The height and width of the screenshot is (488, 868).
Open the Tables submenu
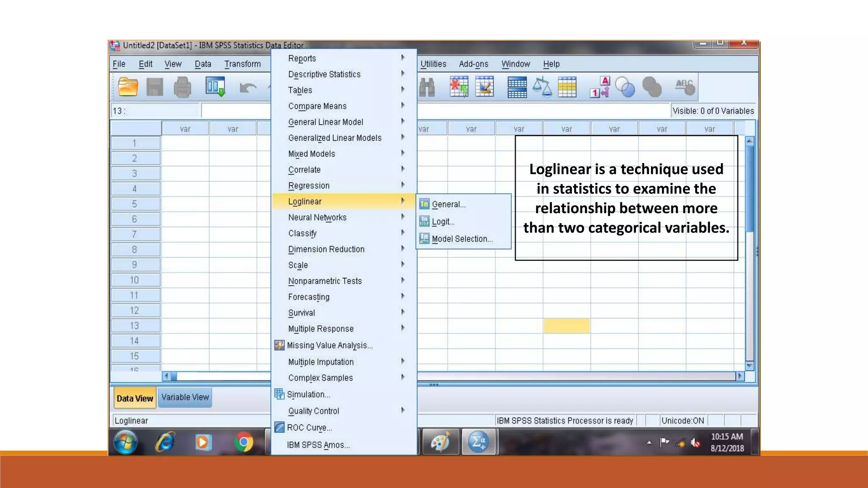coord(344,90)
